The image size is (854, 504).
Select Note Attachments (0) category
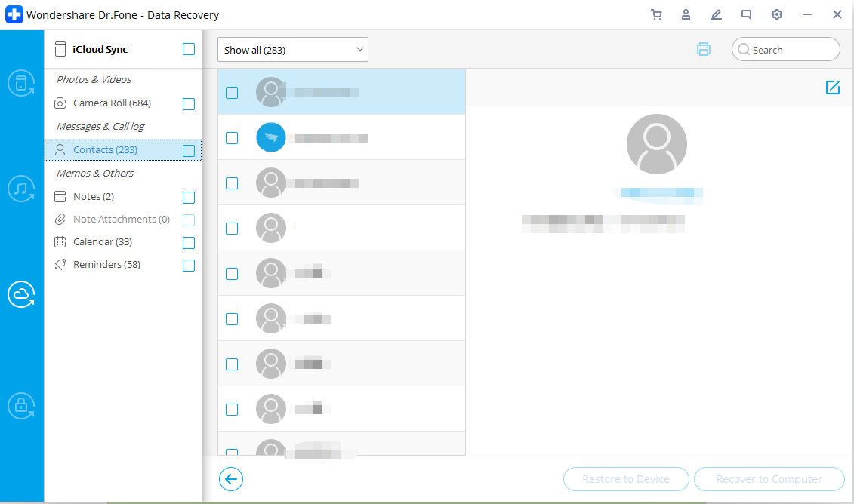121,219
